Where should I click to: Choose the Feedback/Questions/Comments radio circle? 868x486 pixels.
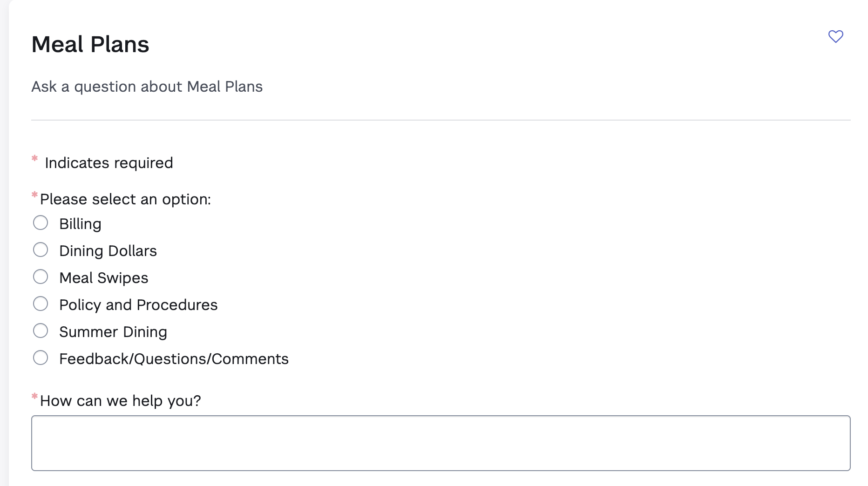(x=41, y=358)
